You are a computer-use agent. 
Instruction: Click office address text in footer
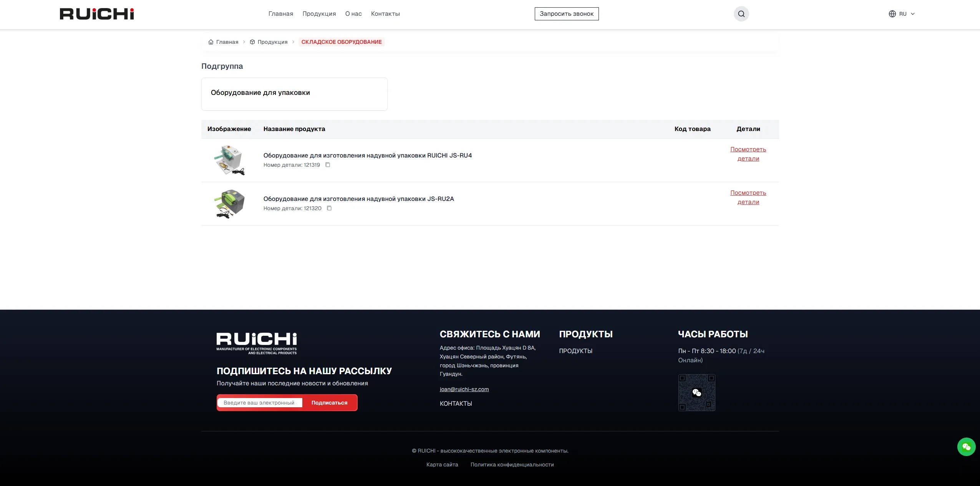coord(488,361)
